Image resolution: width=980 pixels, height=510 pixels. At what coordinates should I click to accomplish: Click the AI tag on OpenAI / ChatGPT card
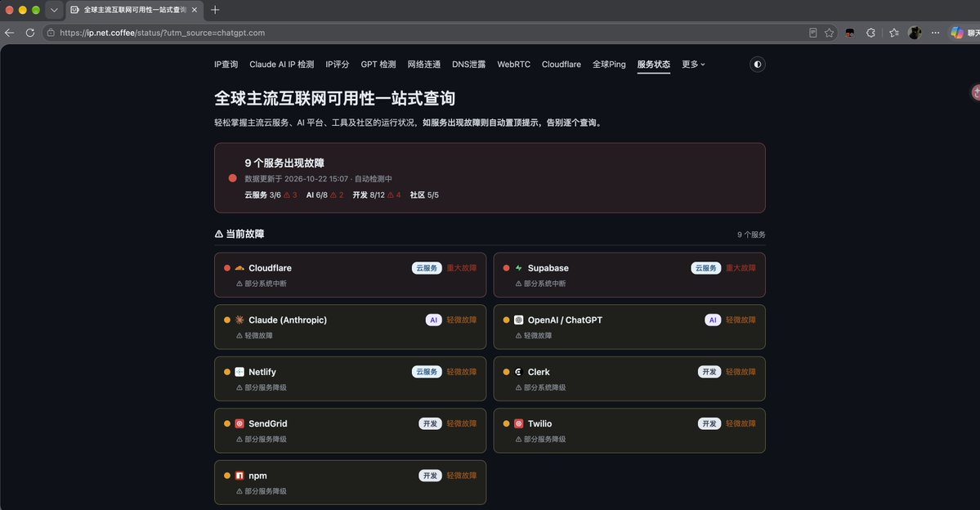(x=713, y=320)
